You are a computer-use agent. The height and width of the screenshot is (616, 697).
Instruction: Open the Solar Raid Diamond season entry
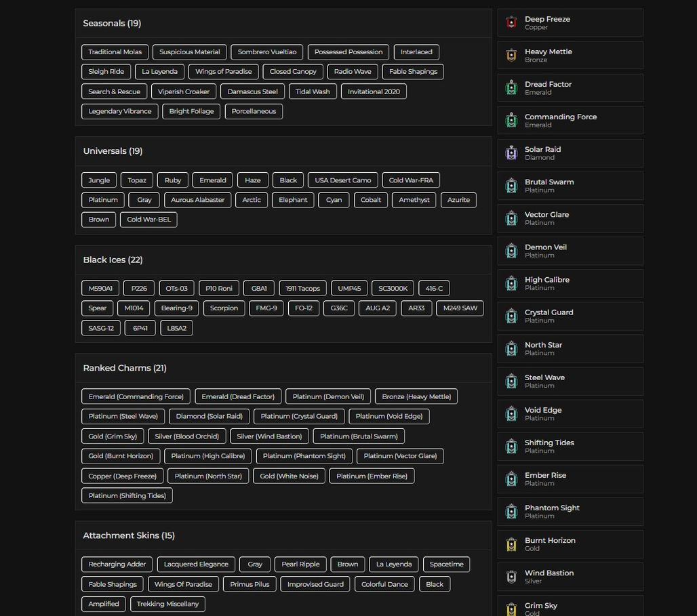570,153
